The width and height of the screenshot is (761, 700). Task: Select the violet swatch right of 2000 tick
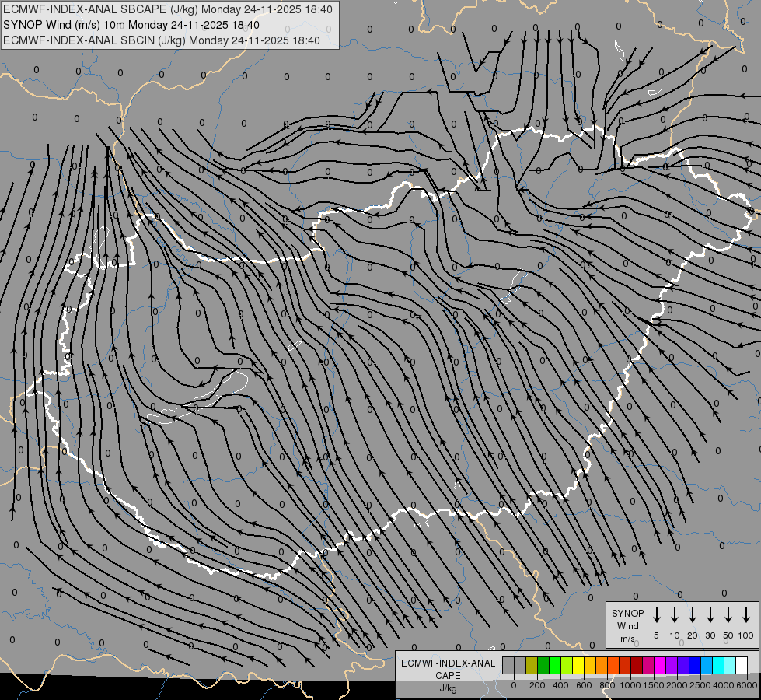(683, 665)
